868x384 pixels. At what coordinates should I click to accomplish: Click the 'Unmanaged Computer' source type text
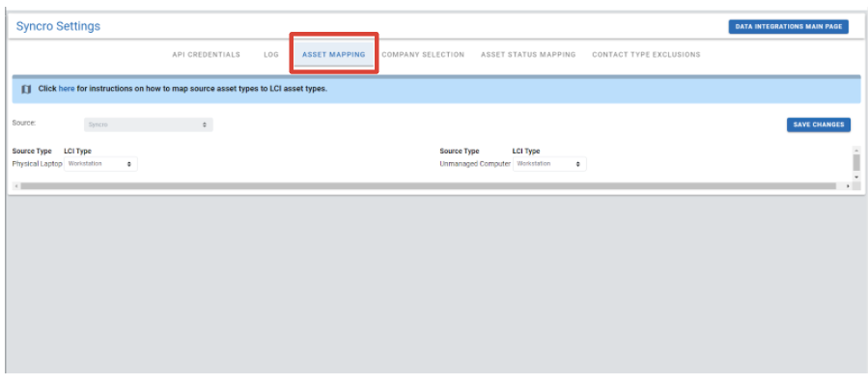pyautogui.click(x=475, y=164)
